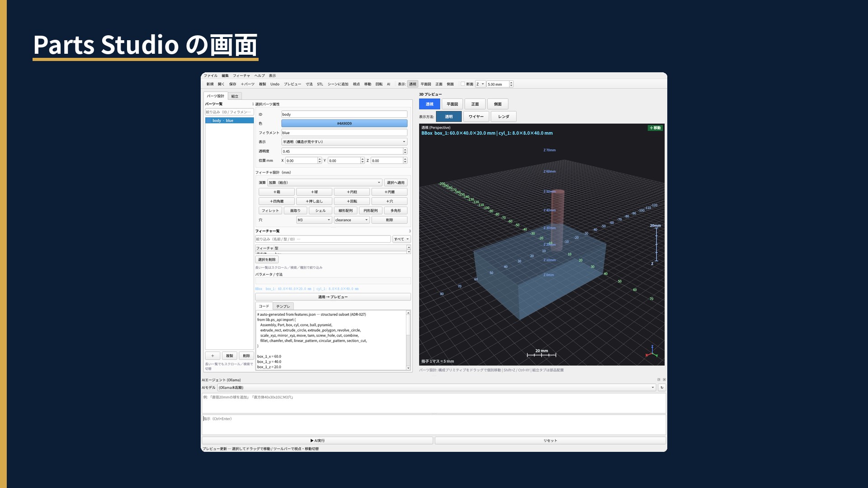The width and height of the screenshot is (868, 488).
Task: Open 編集 menu
Action: coord(225,75)
